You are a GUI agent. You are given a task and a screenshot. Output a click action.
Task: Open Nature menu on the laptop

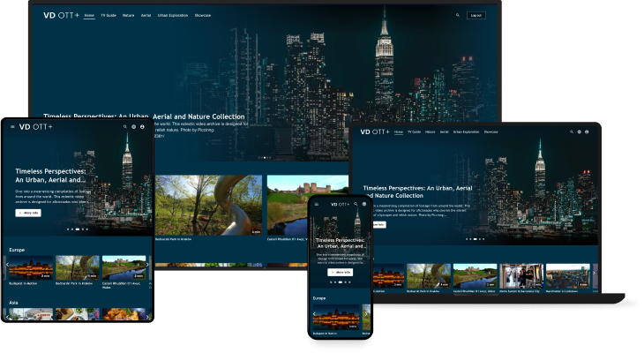(x=430, y=131)
